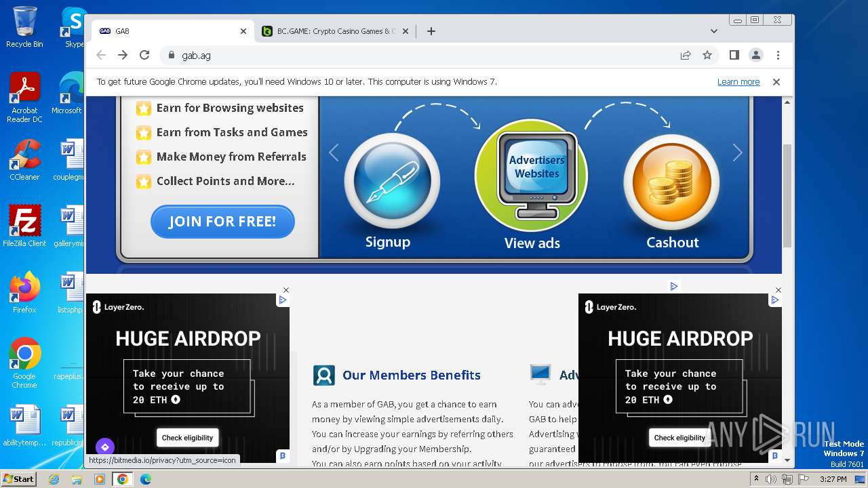This screenshot has width=868, height=488.
Task: Reload the gab.ag page
Action: pos(144,55)
